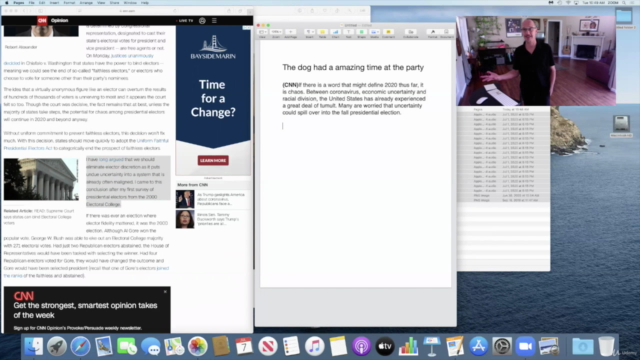Screen dimensions: 640x360
Task: Open Finder from the Dock
Action: (x=33, y=347)
